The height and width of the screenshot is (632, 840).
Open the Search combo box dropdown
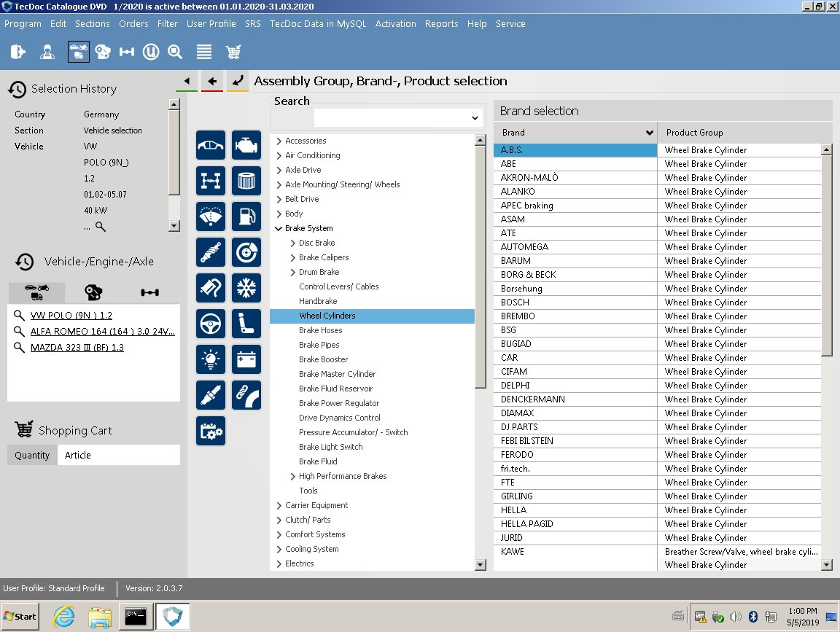point(475,118)
